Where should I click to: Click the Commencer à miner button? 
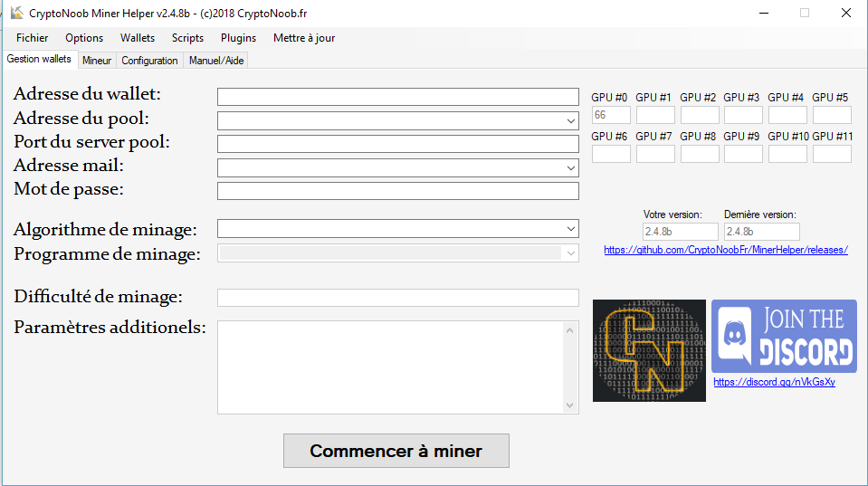click(396, 451)
